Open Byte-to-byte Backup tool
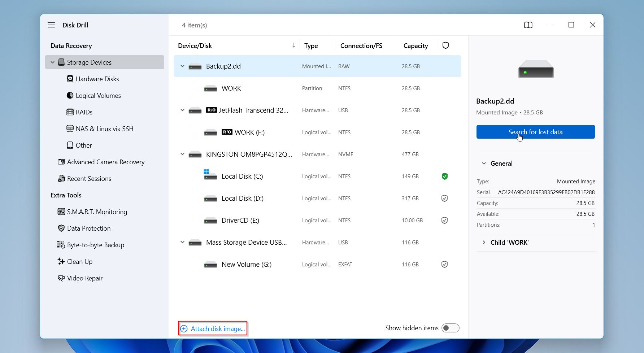This screenshot has height=353, width=644. (x=91, y=245)
